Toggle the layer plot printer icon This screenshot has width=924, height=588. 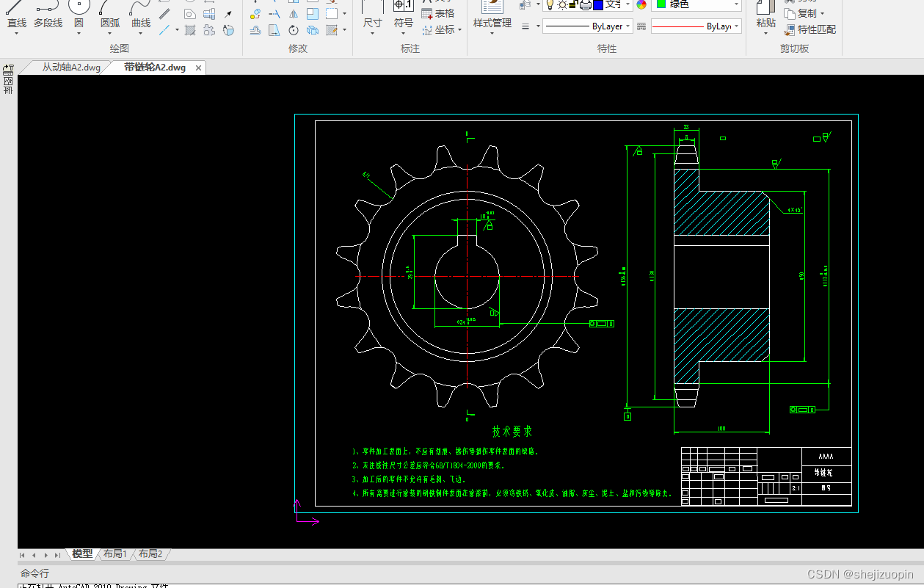586,4
